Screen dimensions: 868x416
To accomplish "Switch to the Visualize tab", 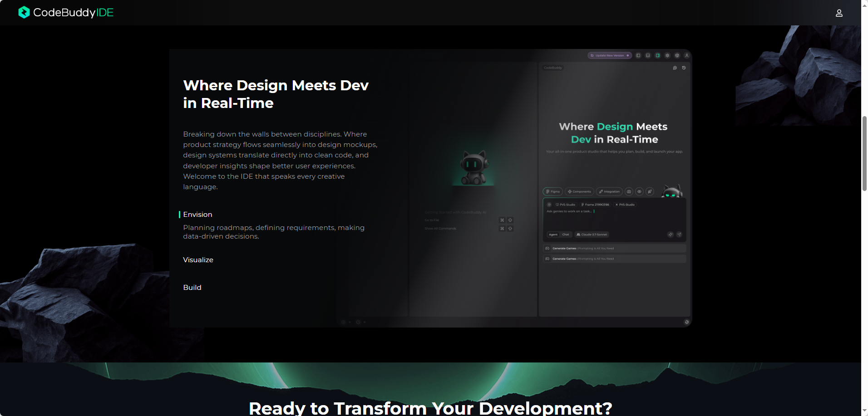I will pyautogui.click(x=198, y=260).
